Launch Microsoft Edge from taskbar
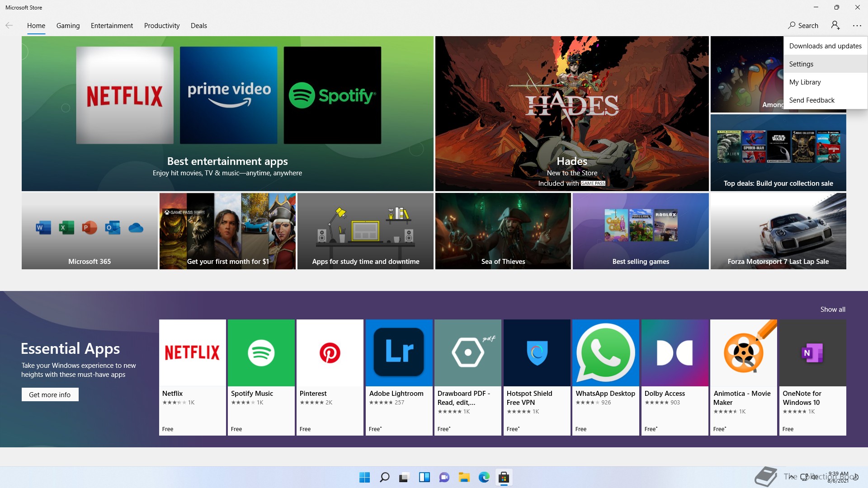The height and width of the screenshot is (488, 868). (484, 477)
